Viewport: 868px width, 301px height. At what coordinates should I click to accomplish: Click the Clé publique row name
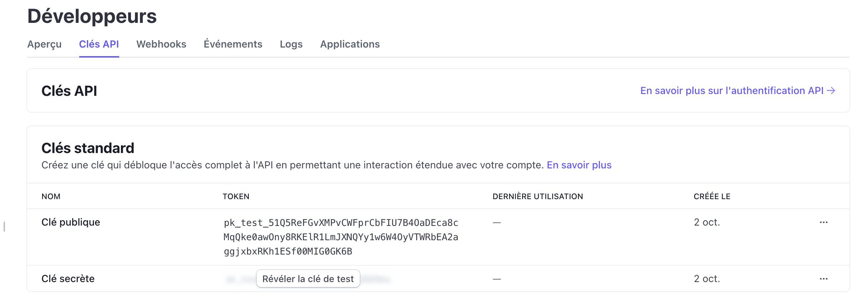(71, 222)
